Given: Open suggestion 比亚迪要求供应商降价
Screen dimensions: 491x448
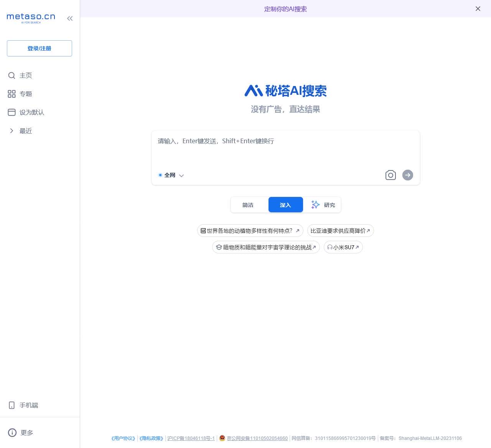Looking at the screenshot, I should tap(340, 231).
